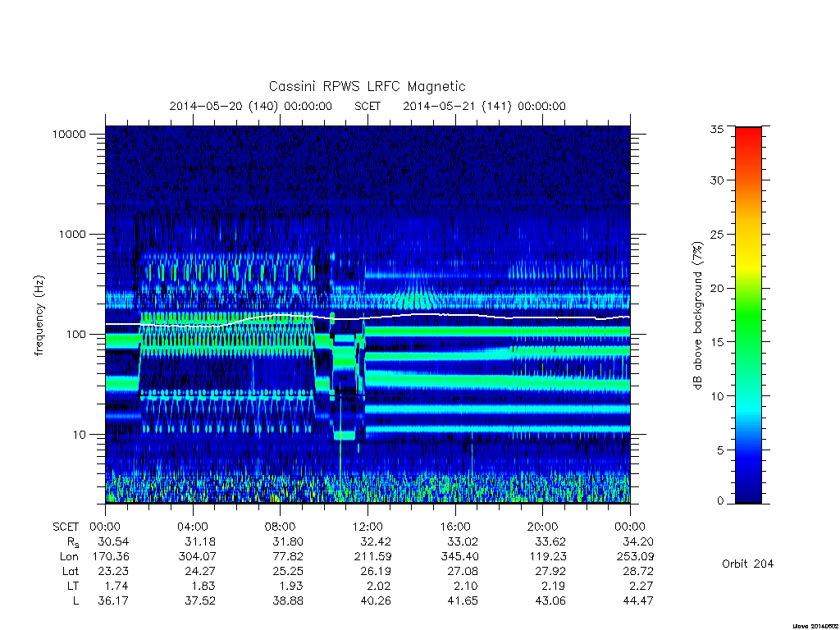Click Lat value 25.25
The width and height of the screenshot is (840, 630).
point(288,571)
